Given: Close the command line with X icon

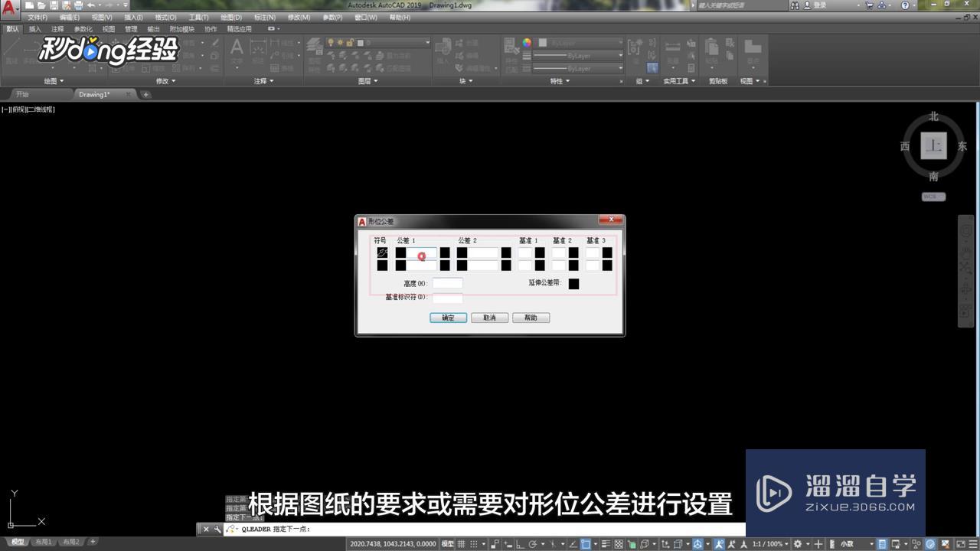Looking at the screenshot, I should (206, 529).
